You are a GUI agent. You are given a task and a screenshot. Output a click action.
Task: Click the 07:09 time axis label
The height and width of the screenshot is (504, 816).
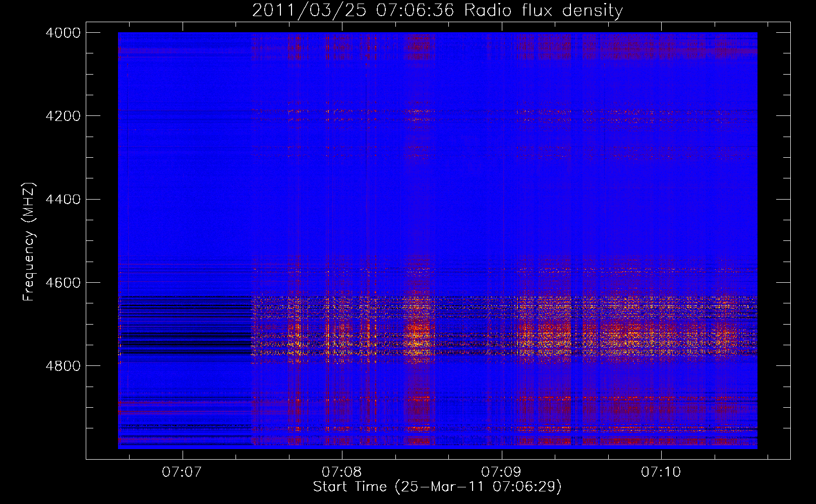tap(501, 472)
